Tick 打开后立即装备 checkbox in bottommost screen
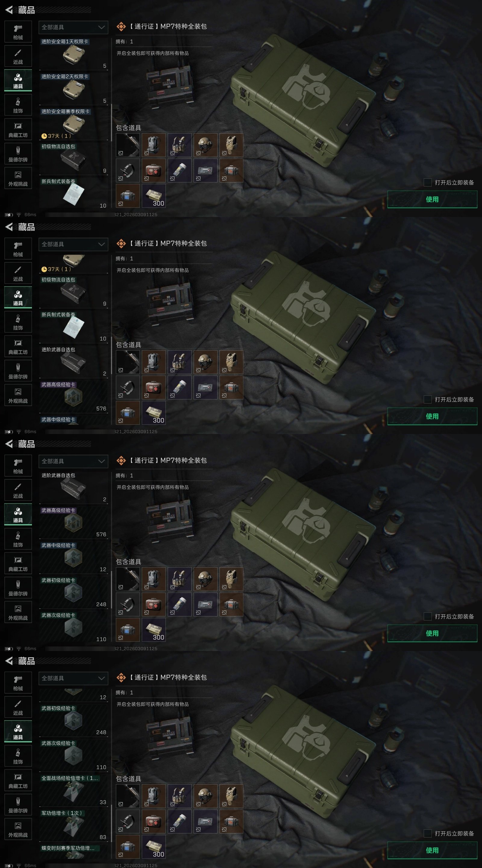482x868 pixels. [x=427, y=833]
